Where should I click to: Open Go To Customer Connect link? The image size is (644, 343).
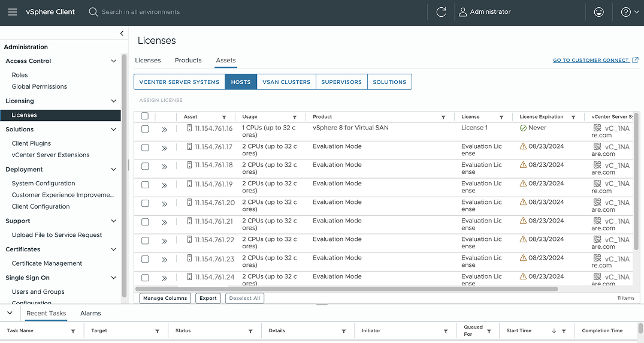(x=591, y=60)
